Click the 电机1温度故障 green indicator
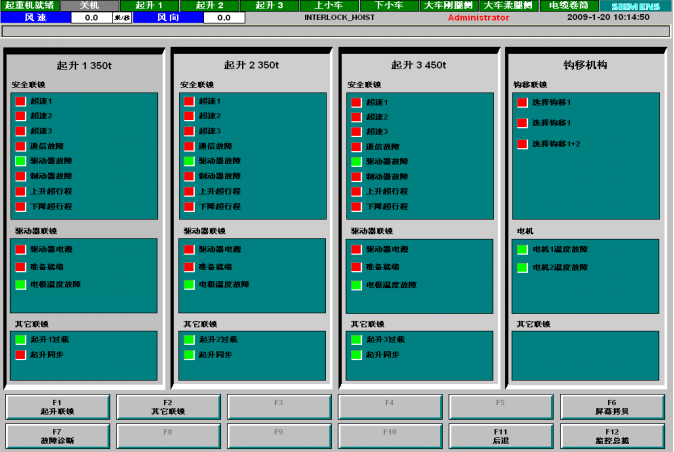The image size is (674, 452). point(522,249)
